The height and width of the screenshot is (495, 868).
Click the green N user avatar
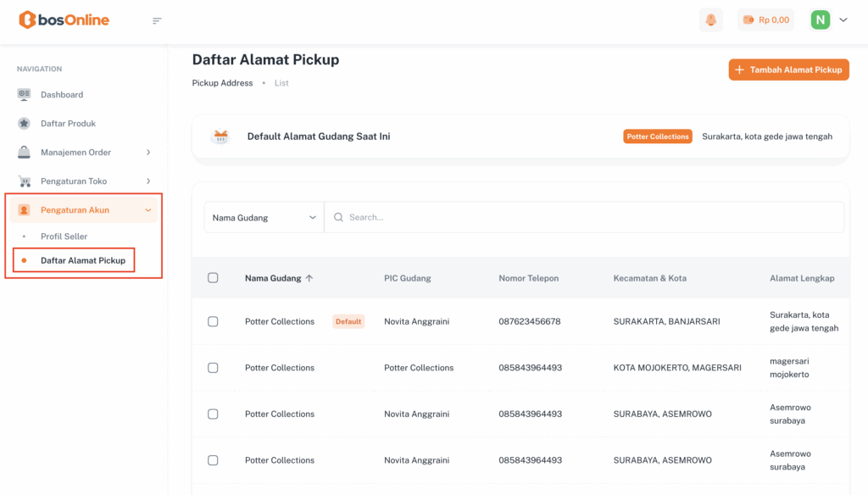pos(820,19)
